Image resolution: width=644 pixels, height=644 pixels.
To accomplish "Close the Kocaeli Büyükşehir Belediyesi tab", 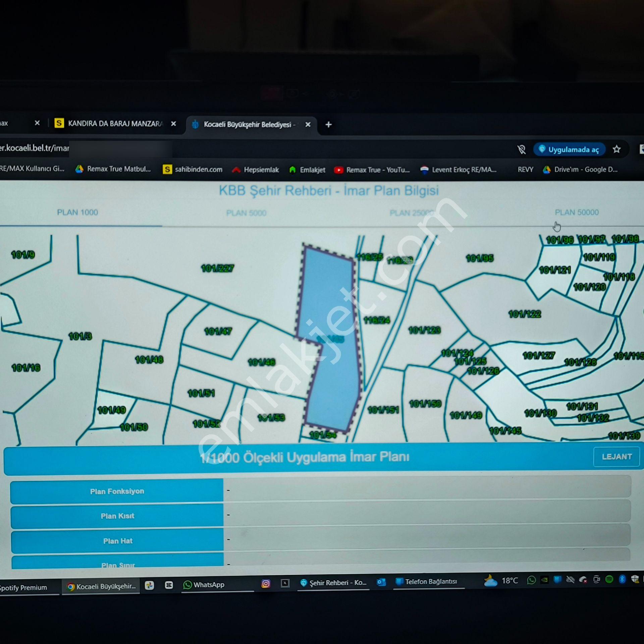I will 308,124.
